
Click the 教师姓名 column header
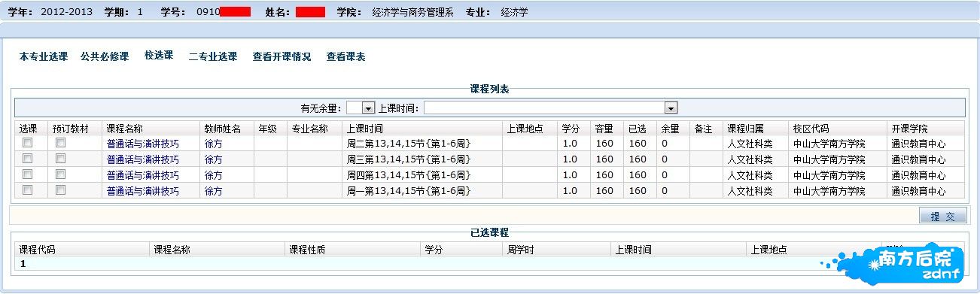click(223, 129)
